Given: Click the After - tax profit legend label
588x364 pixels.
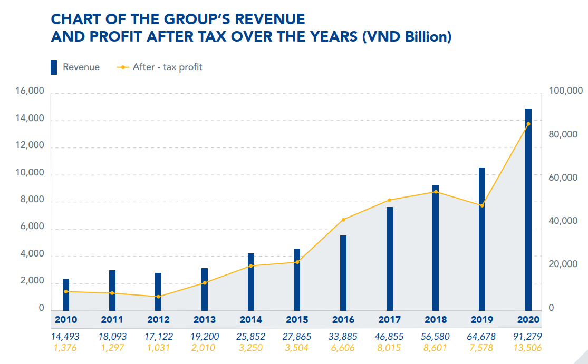Looking at the screenshot, I should point(167,67).
